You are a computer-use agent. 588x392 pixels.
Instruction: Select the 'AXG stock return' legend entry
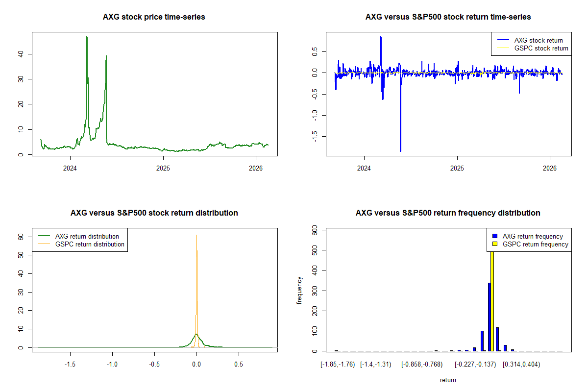[x=539, y=40]
